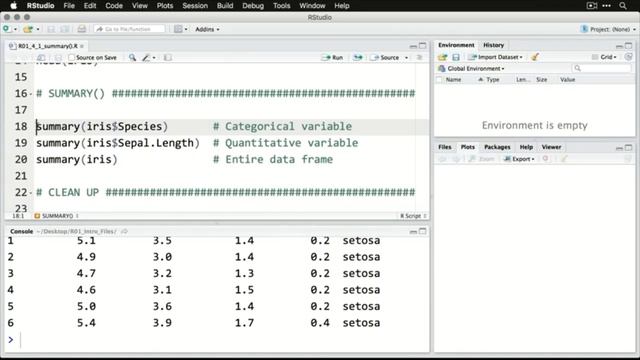Image resolution: width=640 pixels, height=360 pixels.
Task: Click code line summary(iris$Sepal.Length)
Action: click(x=118, y=143)
